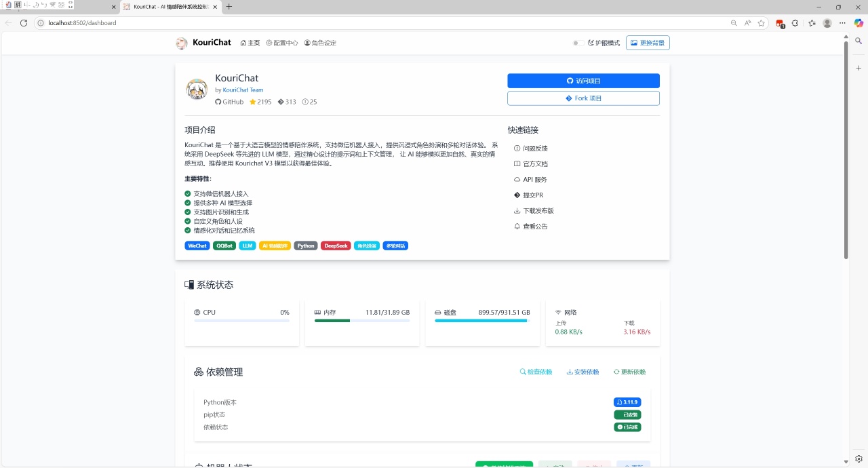Viewport: 868px width, 468px height.
Task: Click the QQBot tag badge
Action: [224, 246]
